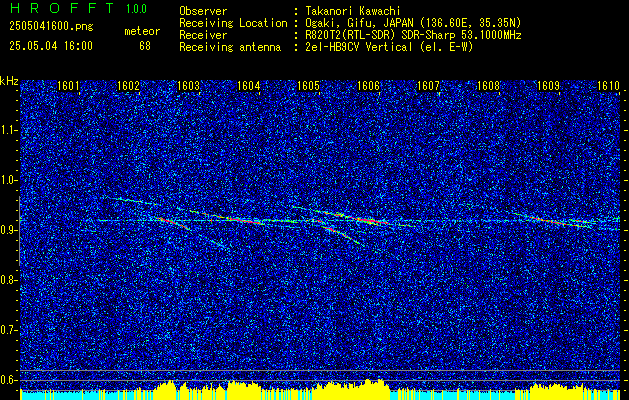Click the Receiver label
Viewport: 629px width, 400px height.
[x=203, y=35]
